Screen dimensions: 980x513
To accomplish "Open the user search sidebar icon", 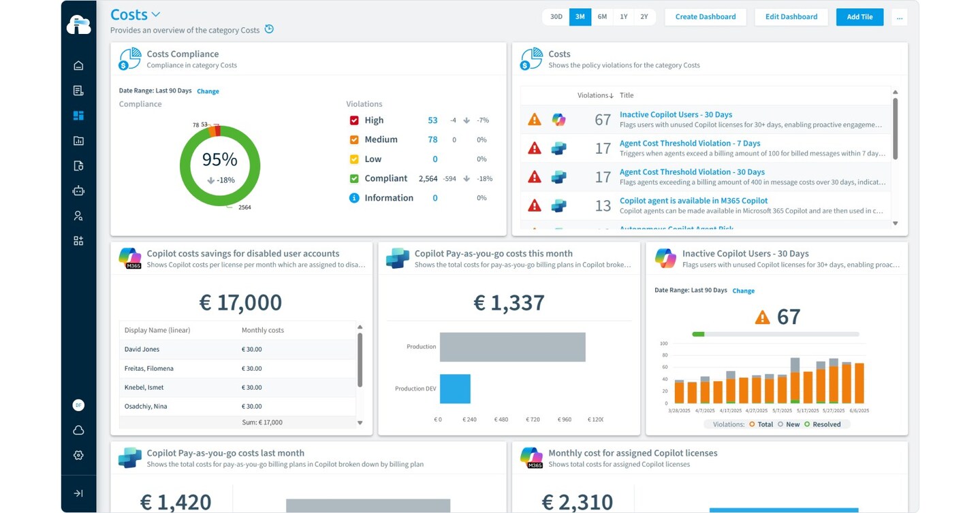I will [x=78, y=216].
